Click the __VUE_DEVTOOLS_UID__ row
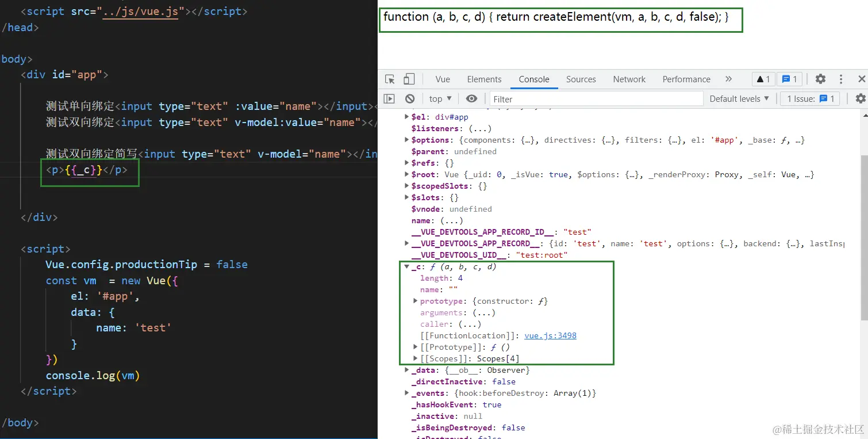This screenshot has width=868, height=439. (x=489, y=255)
